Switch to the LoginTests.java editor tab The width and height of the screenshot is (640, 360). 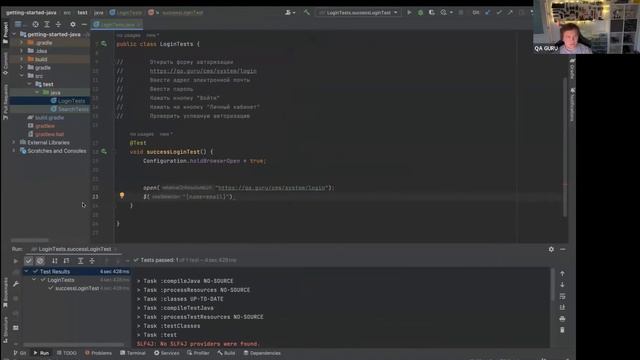[117, 24]
